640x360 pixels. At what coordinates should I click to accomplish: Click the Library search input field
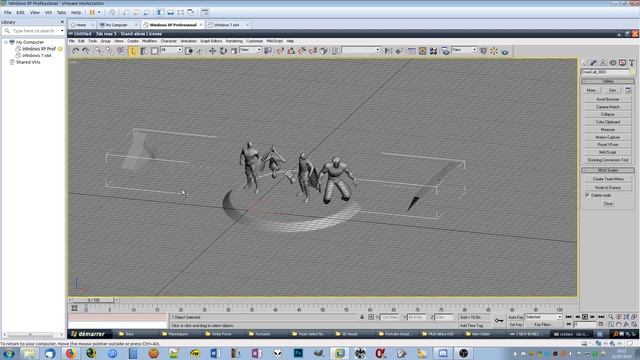33,31
